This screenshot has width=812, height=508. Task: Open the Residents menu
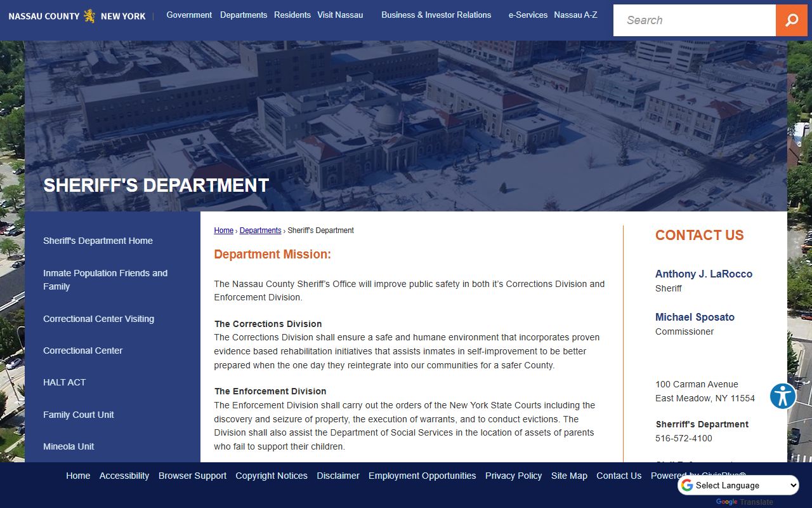point(292,15)
